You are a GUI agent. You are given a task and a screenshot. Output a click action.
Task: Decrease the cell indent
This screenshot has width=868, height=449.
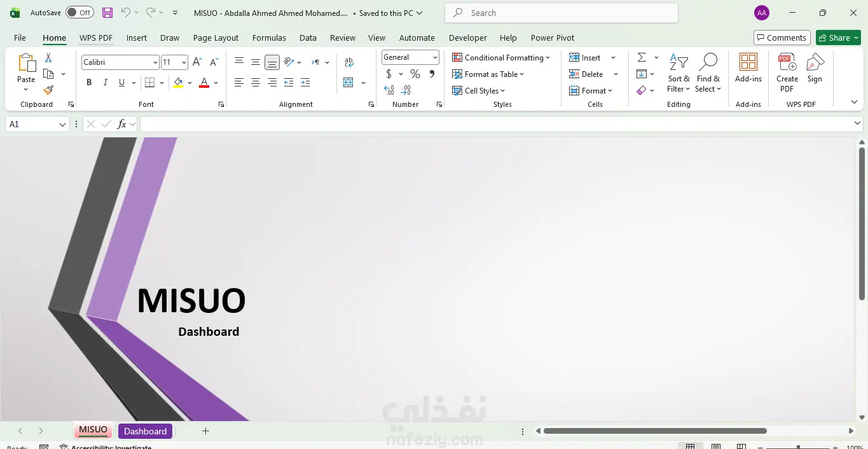pos(289,83)
